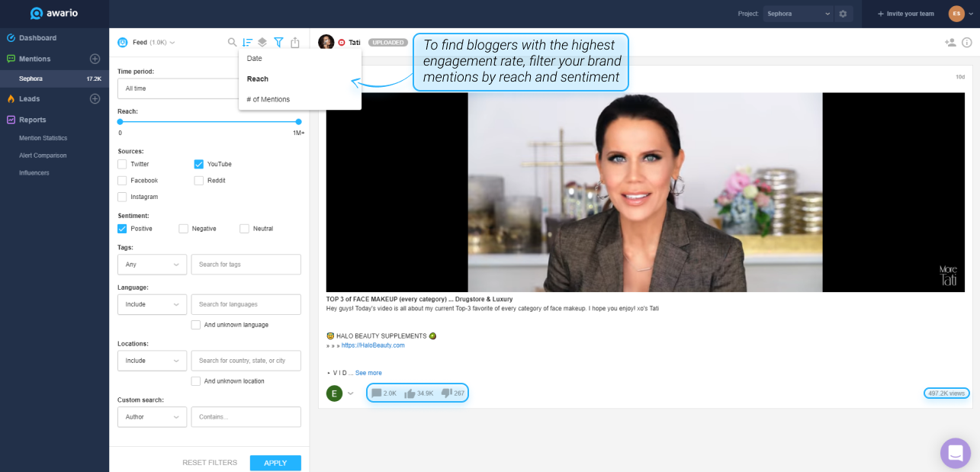Image resolution: width=980 pixels, height=472 pixels.
Task: Click Reset Filters
Action: tap(210, 463)
